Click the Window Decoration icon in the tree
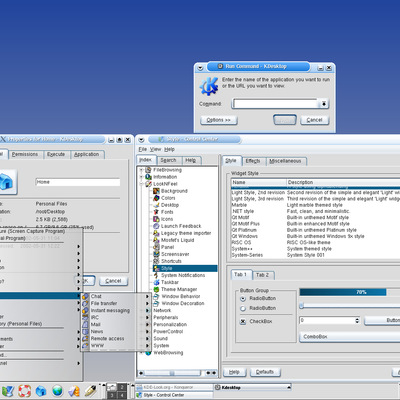The height and width of the screenshot is (400, 400). pyautogui.click(x=156, y=303)
